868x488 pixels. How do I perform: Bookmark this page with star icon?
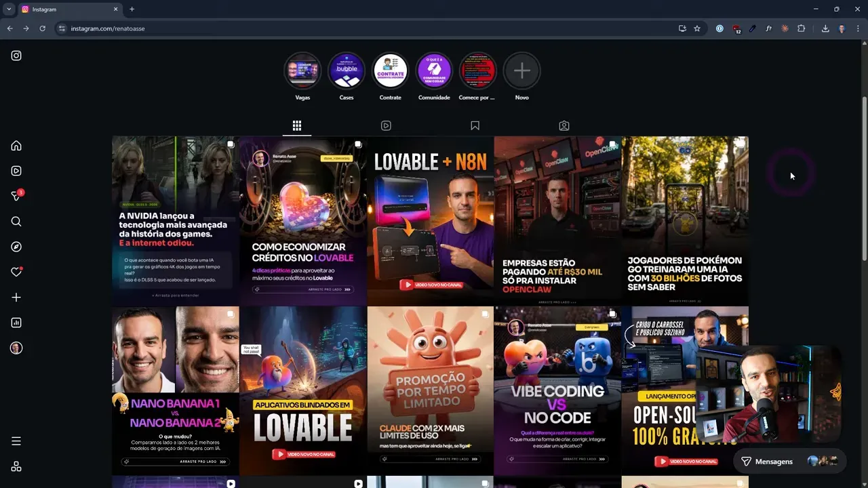pyautogui.click(x=697, y=28)
